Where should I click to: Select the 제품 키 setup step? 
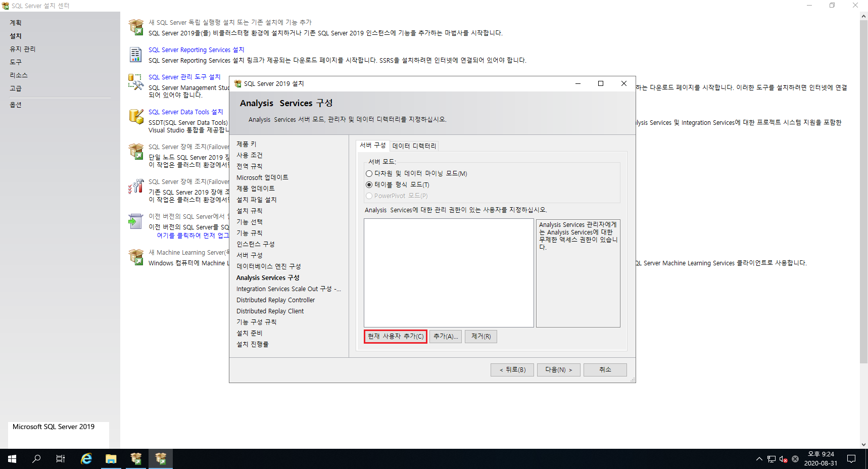tap(247, 144)
